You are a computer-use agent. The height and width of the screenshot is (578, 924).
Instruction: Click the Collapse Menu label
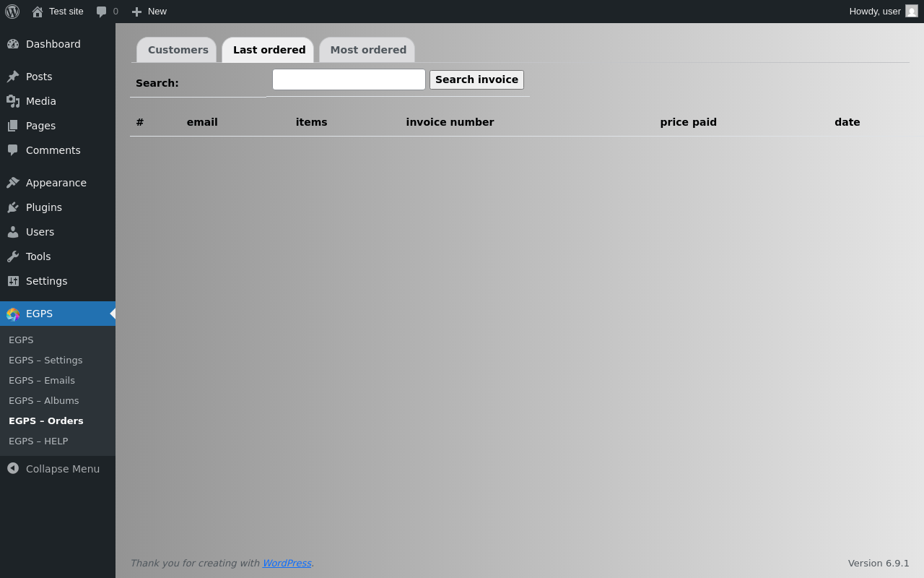tap(63, 469)
